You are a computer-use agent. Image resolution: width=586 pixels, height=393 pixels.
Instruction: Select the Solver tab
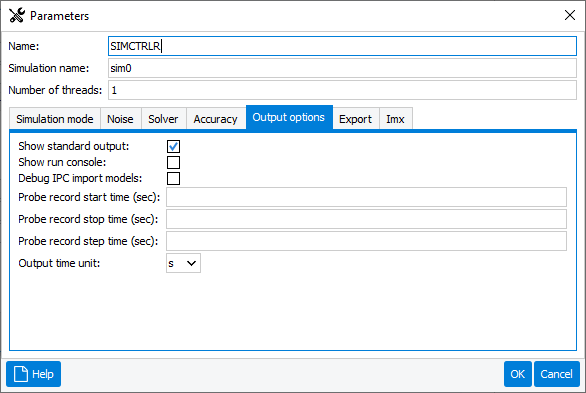click(x=163, y=119)
